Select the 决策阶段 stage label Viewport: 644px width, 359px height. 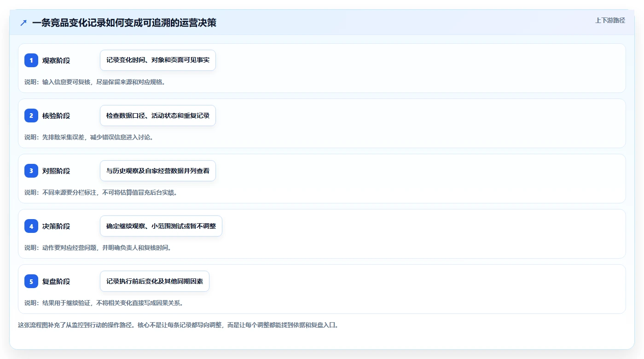56,226
